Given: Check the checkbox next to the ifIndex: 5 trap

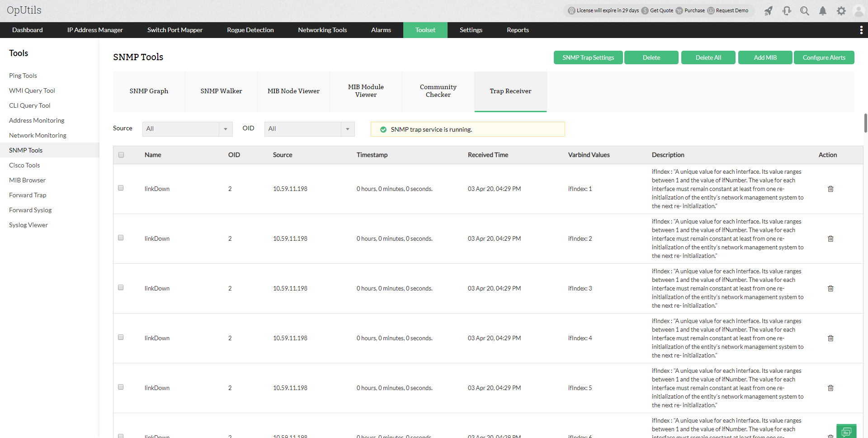Looking at the screenshot, I should 120,387.
